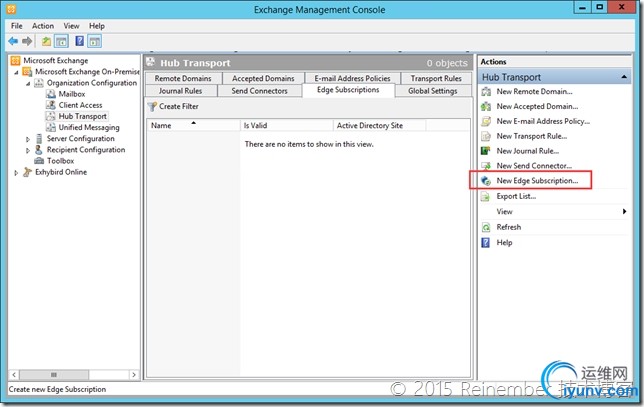
Task: Toggle the Show/Hide Action Pane icon
Action: (94, 41)
